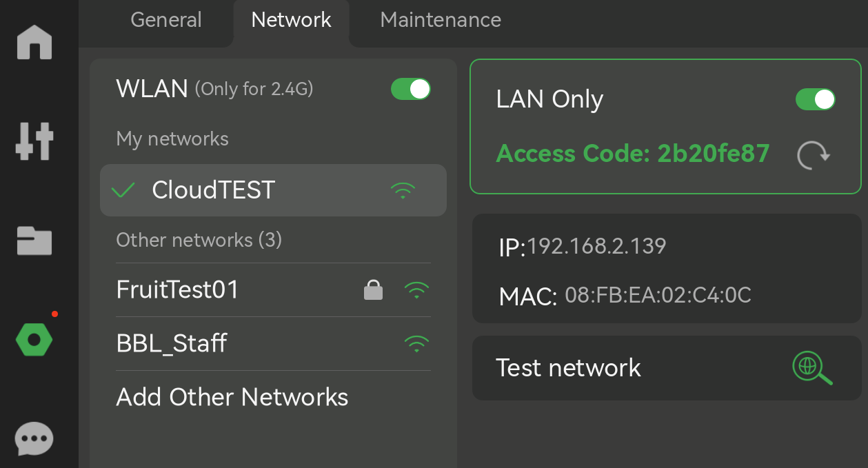This screenshot has width=868, height=468.
Task: Open the Maintenance tab
Action: (440, 20)
